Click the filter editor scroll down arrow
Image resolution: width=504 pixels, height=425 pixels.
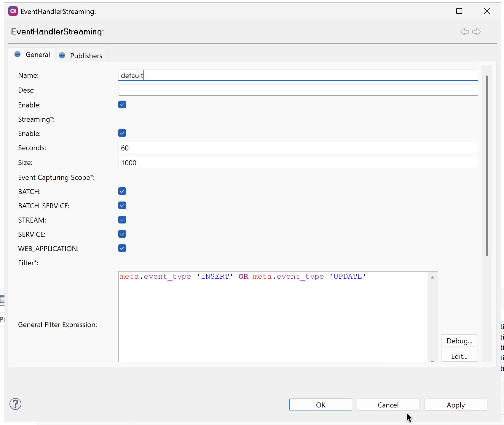tap(433, 361)
